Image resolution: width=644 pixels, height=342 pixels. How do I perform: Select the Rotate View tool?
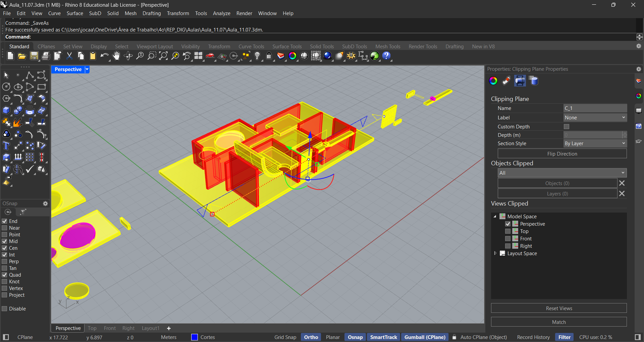click(x=128, y=56)
